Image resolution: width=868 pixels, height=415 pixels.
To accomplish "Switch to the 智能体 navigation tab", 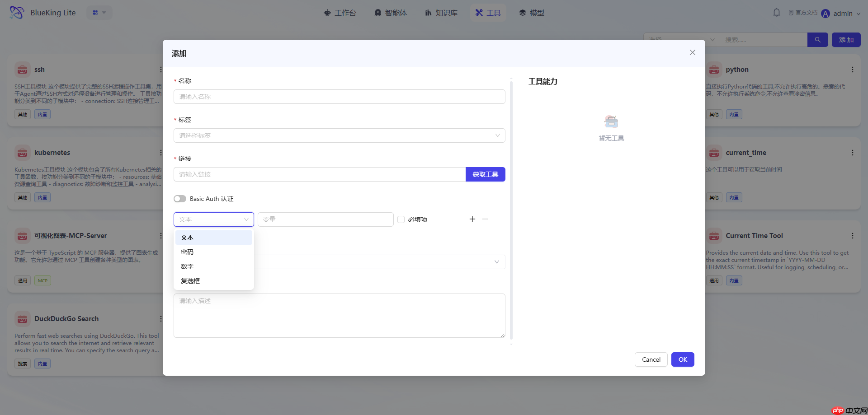I will 391,13.
